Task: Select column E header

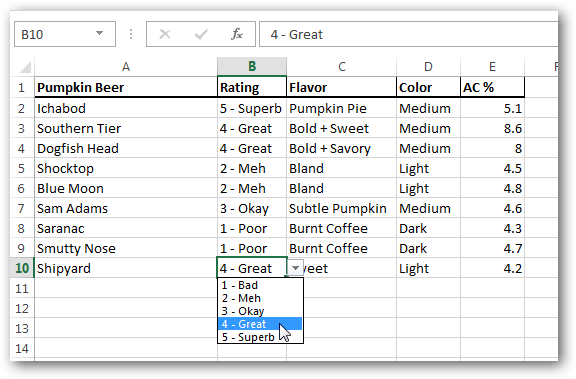Action: 493,67
